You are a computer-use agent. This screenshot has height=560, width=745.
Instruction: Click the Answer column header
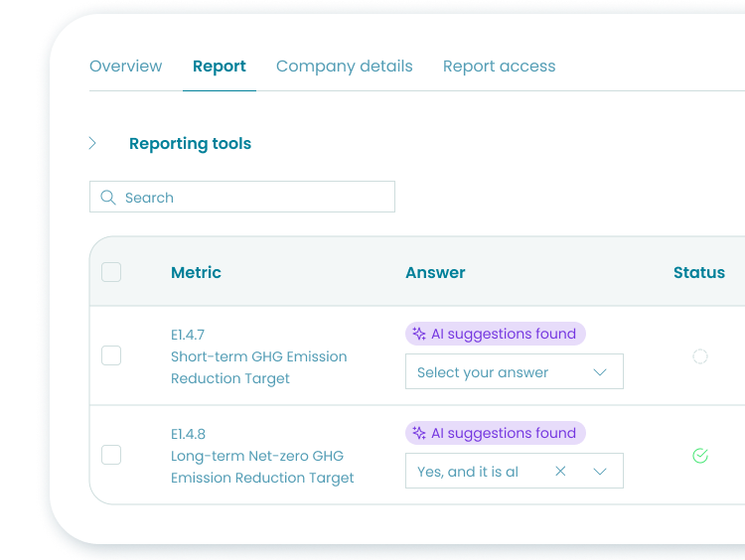click(x=435, y=272)
